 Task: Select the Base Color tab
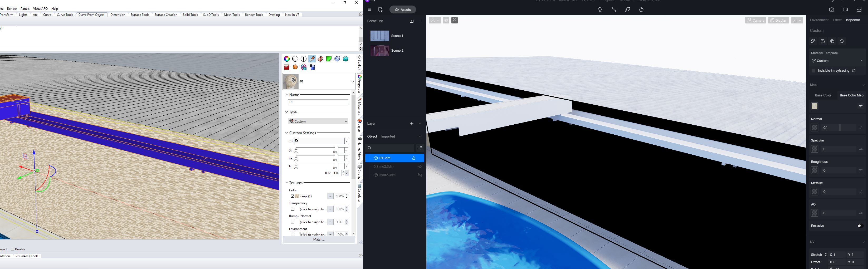pos(823,95)
